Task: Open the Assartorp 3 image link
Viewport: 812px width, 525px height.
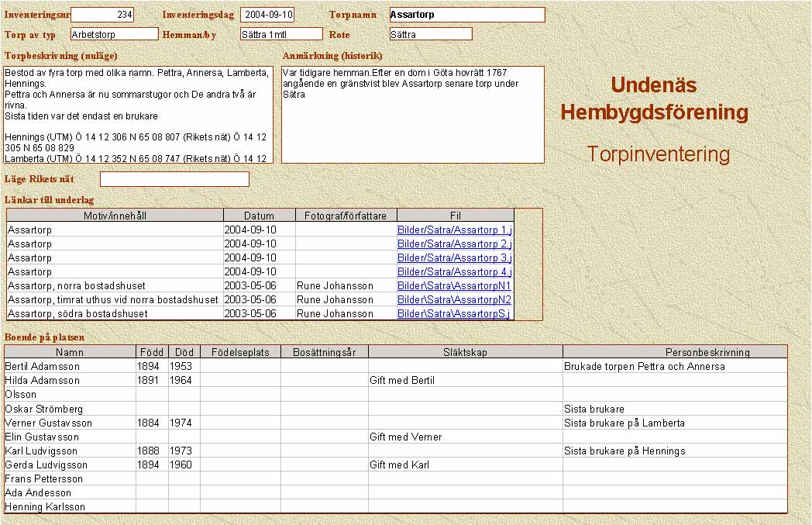Action: 454,257
